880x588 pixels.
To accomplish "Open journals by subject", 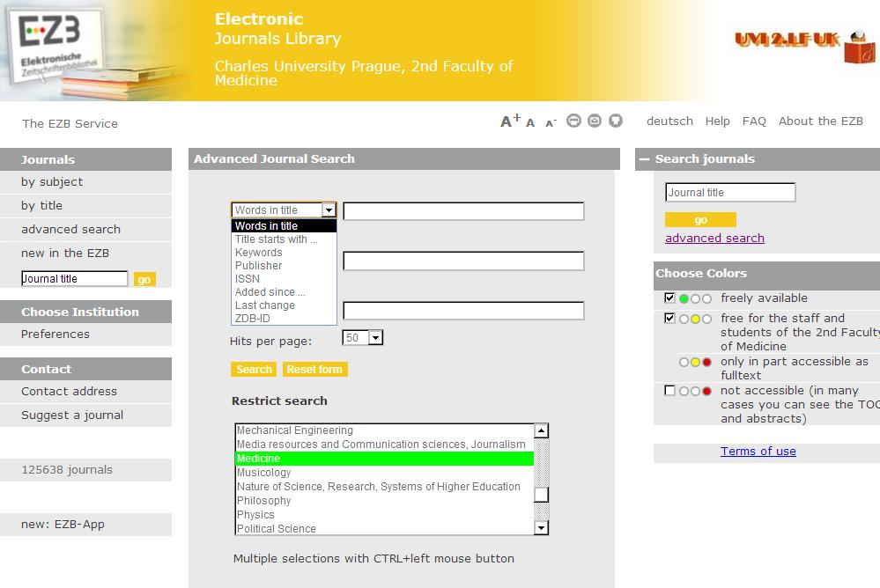I will tap(52, 182).
